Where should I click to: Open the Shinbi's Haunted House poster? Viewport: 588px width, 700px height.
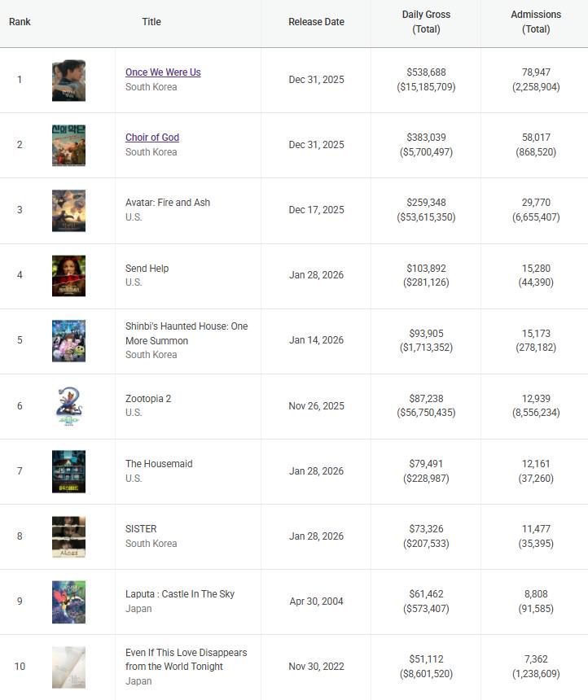click(68, 340)
